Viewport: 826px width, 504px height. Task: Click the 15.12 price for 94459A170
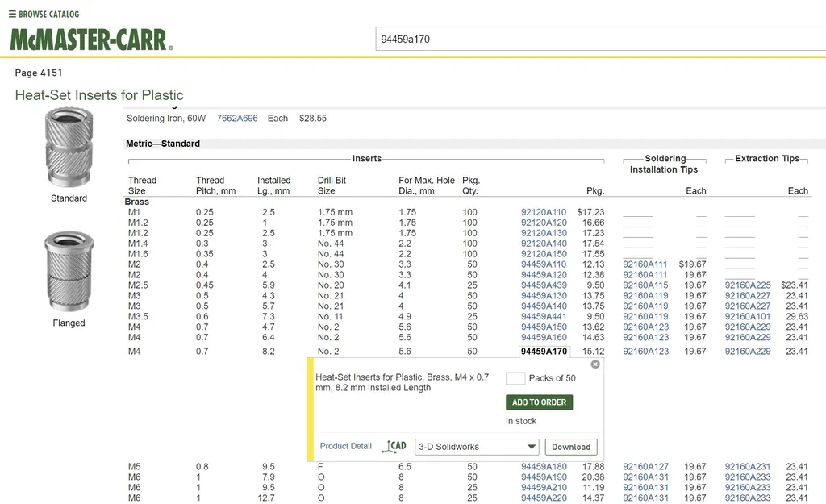(593, 352)
